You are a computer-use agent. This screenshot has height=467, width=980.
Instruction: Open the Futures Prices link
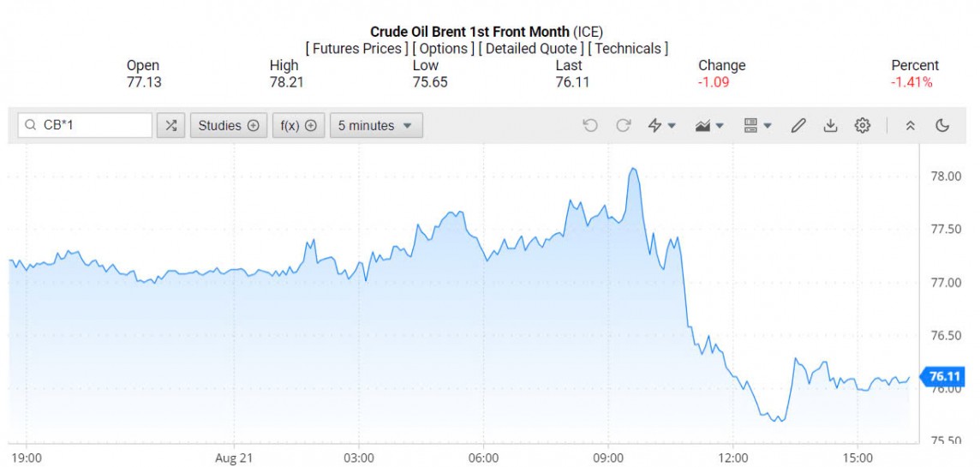357,49
